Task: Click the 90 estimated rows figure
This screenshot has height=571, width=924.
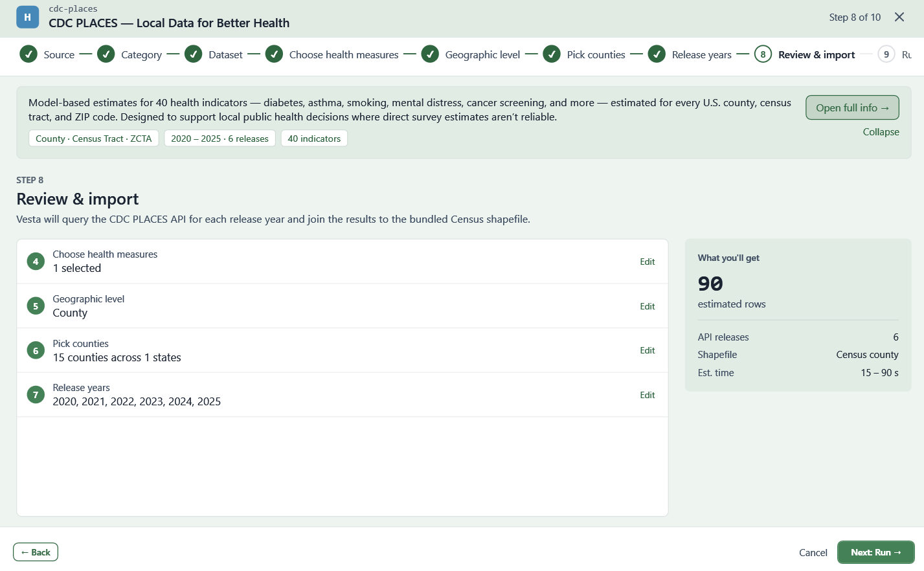Action: point(710,284)
